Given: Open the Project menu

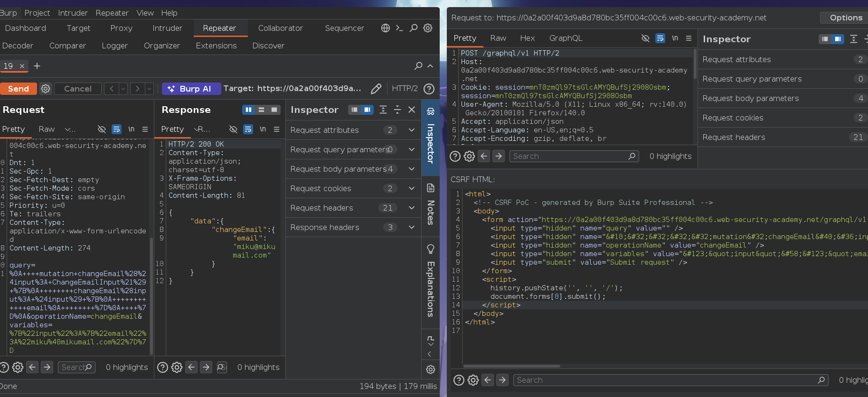Looking at the screenshot, I should pyautogui.click(x=37, y=13).
